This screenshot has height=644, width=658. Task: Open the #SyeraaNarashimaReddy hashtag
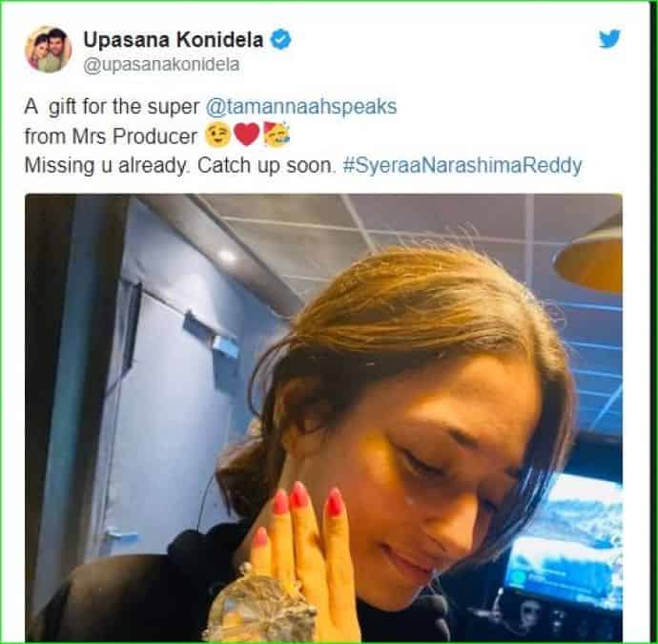[462, 165]
